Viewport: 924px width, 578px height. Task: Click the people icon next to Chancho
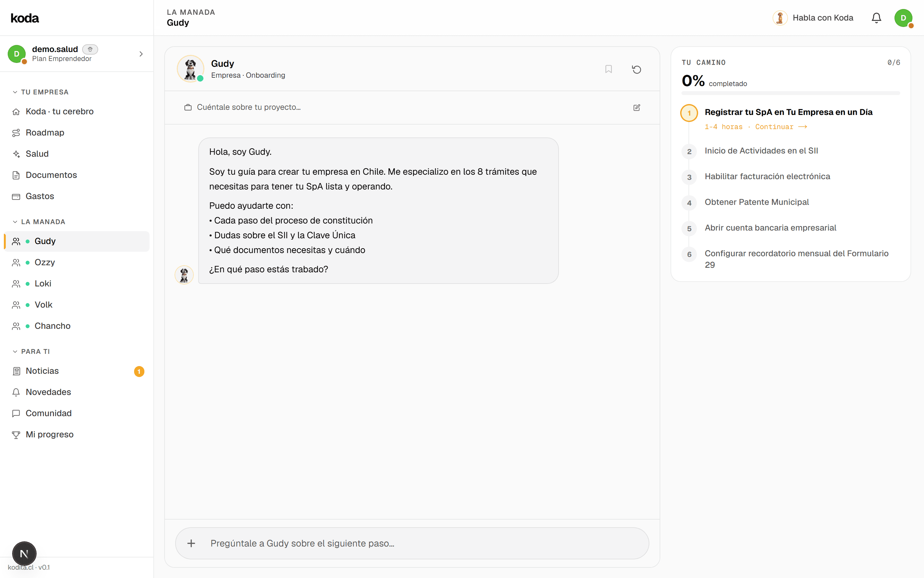pyautogui.click(x=16, y=326)
